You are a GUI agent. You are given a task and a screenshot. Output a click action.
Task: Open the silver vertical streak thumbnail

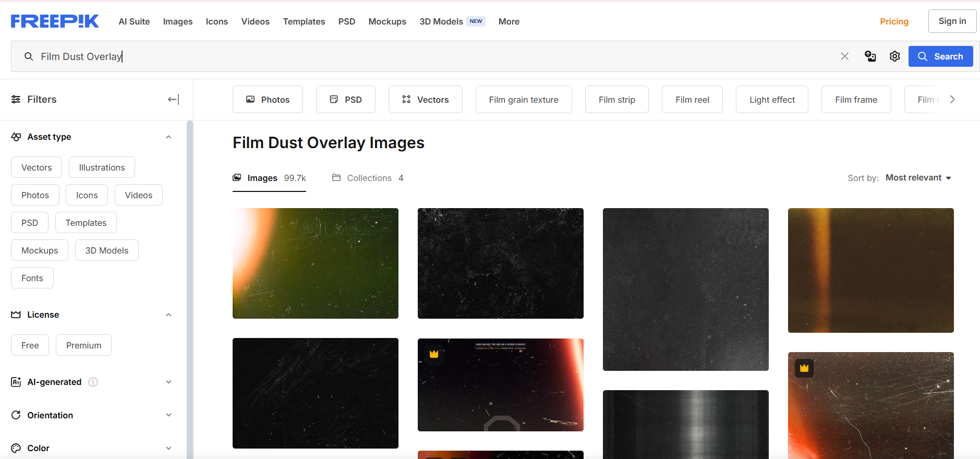click(x=686, y=425)
